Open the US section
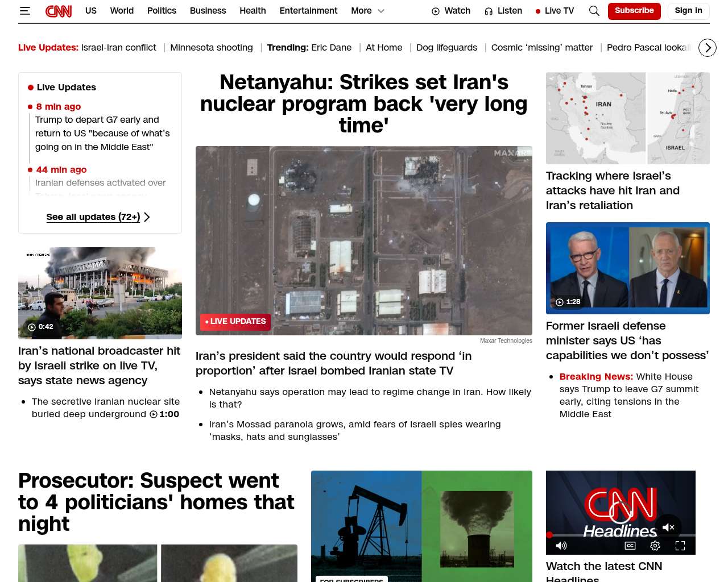Screen dimensions: 728x582 [x=91, y=11]
